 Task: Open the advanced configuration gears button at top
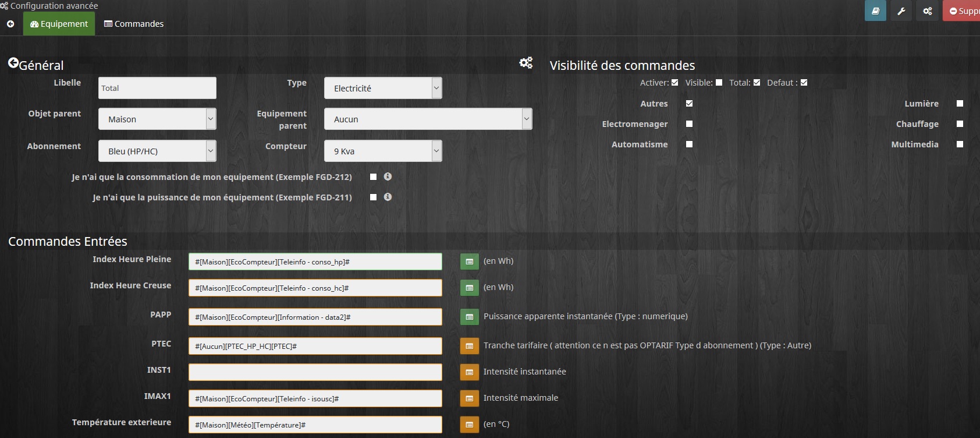pos(928,10)
